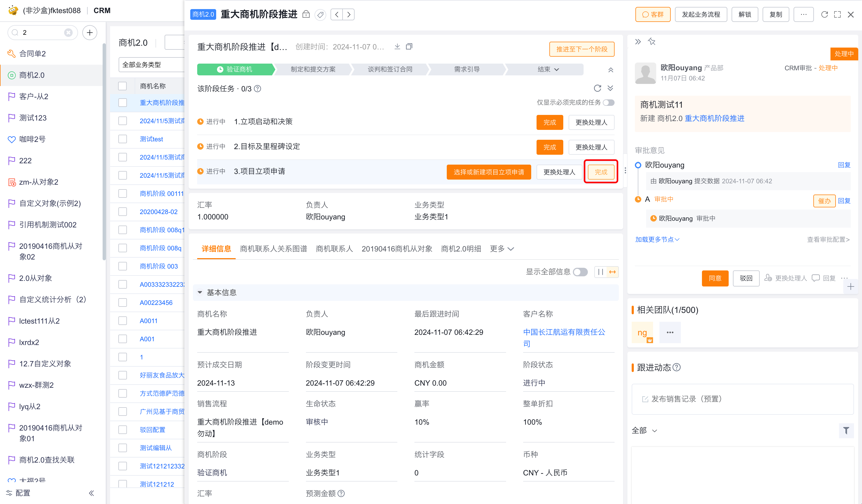This screenshot has width=862, height=504.
Task: Open the 全部业务类型 dropdown
Action: [152, 65]
